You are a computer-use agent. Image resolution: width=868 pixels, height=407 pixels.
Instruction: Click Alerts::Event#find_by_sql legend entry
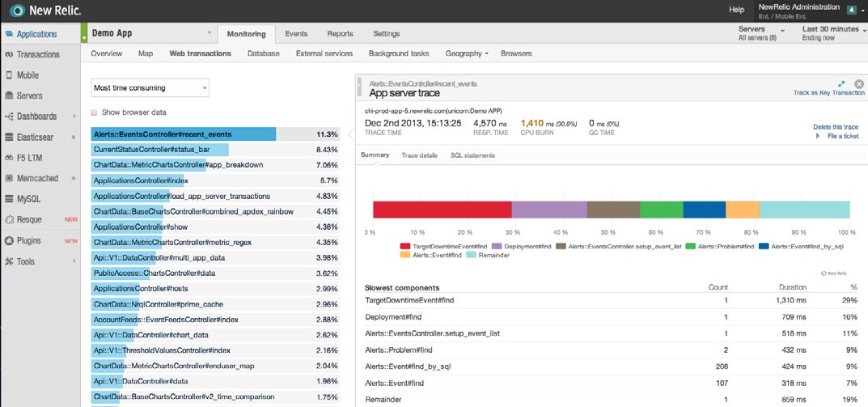point(802,247)
